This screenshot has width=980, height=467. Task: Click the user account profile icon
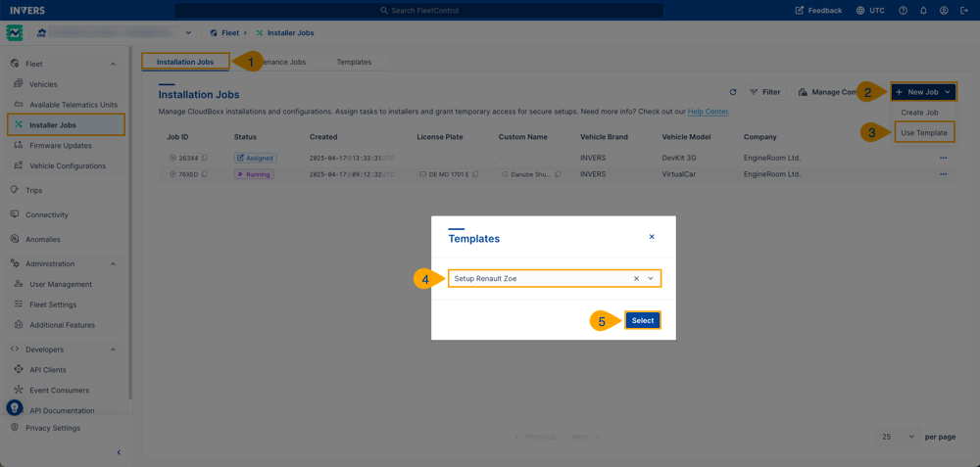point(944,11)
